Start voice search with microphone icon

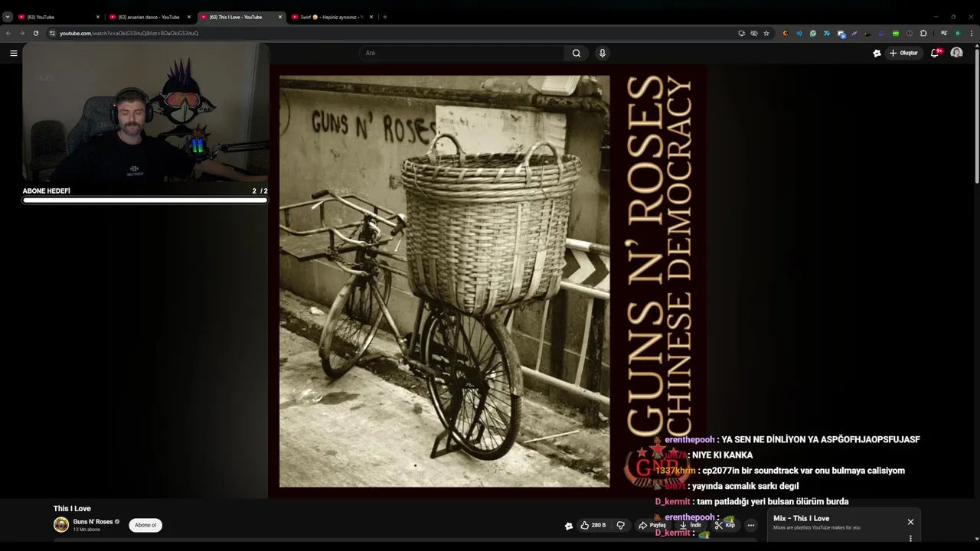(603, 53)
